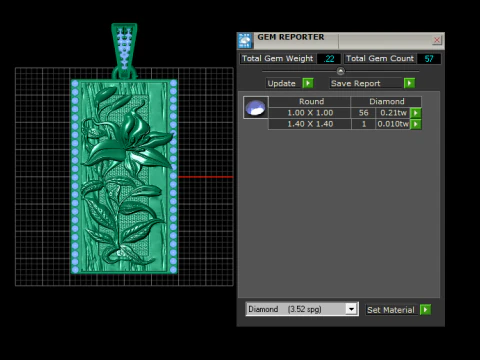Click the Total Gem Weight label
Image resolution: width=480 pixels, height=360 pixels.
277,59
